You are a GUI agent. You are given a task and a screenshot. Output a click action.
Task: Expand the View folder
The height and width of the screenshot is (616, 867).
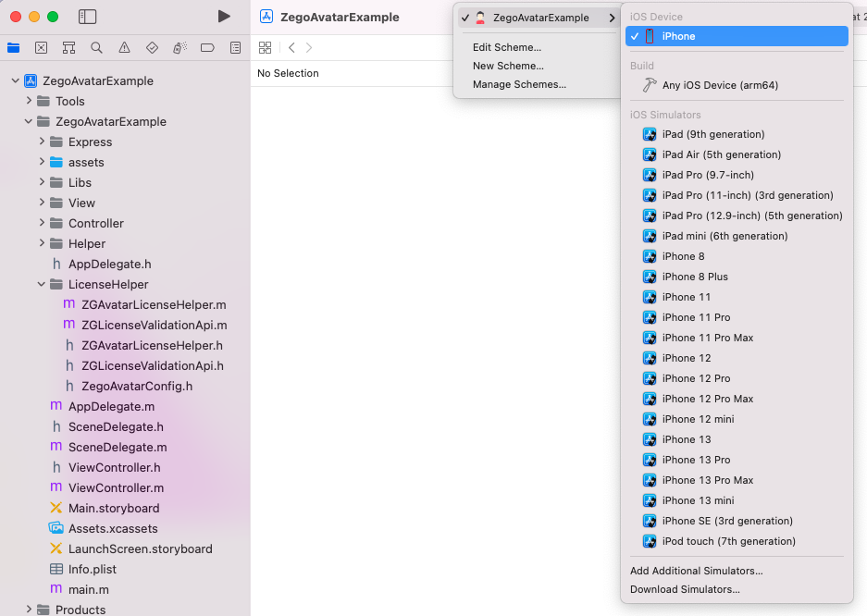(x=42, y=203)
